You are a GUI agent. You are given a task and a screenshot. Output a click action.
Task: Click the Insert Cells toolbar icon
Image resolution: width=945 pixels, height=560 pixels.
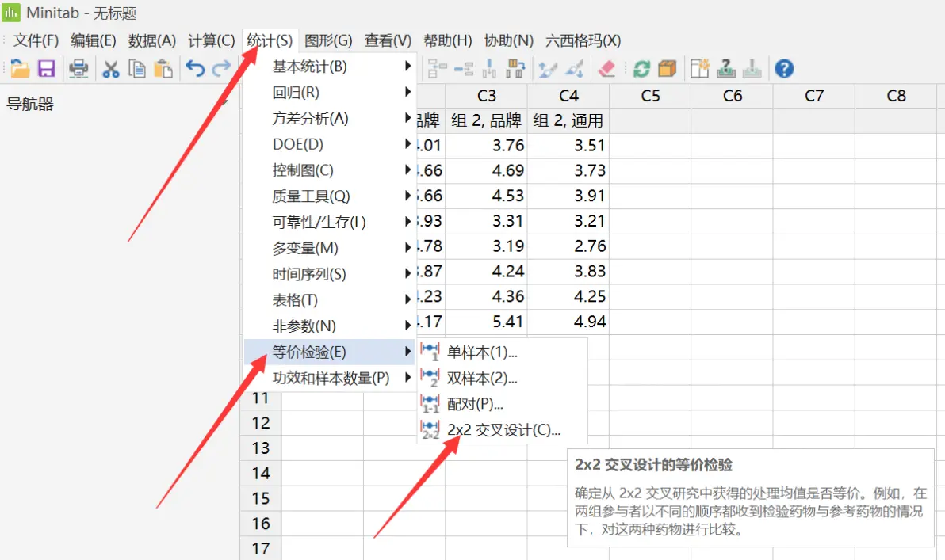pos(437,69)
